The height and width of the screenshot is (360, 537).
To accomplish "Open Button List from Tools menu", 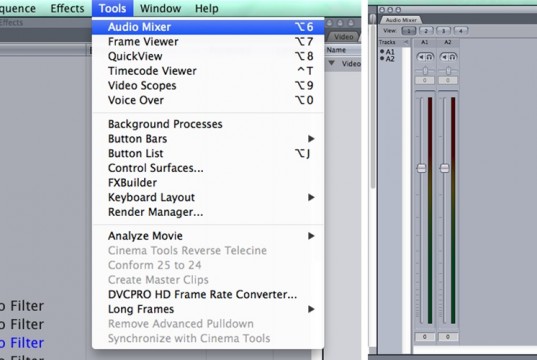I will [208, 153].
